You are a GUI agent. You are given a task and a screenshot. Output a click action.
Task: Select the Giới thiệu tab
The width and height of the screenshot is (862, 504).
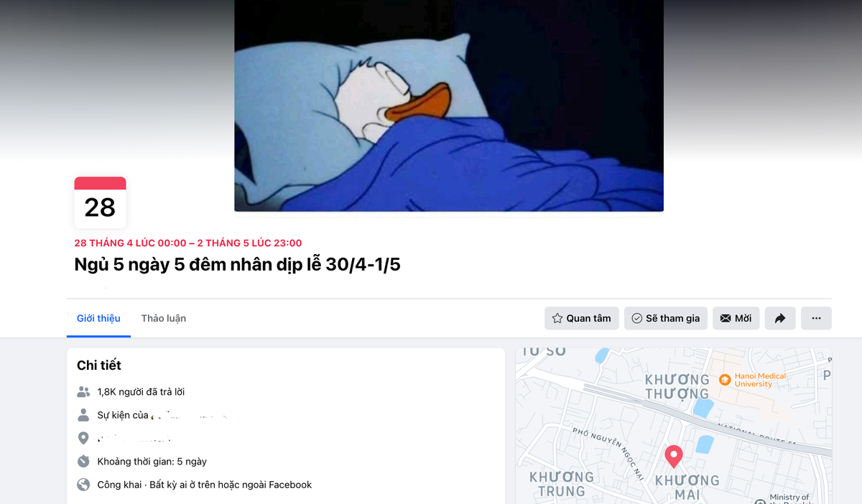98,318
